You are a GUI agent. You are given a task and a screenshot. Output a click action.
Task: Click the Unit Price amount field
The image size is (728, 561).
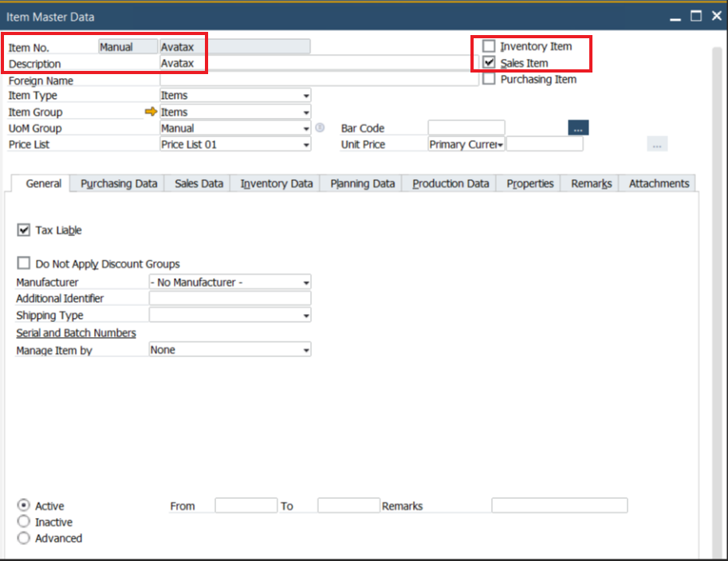coord(545,144)
